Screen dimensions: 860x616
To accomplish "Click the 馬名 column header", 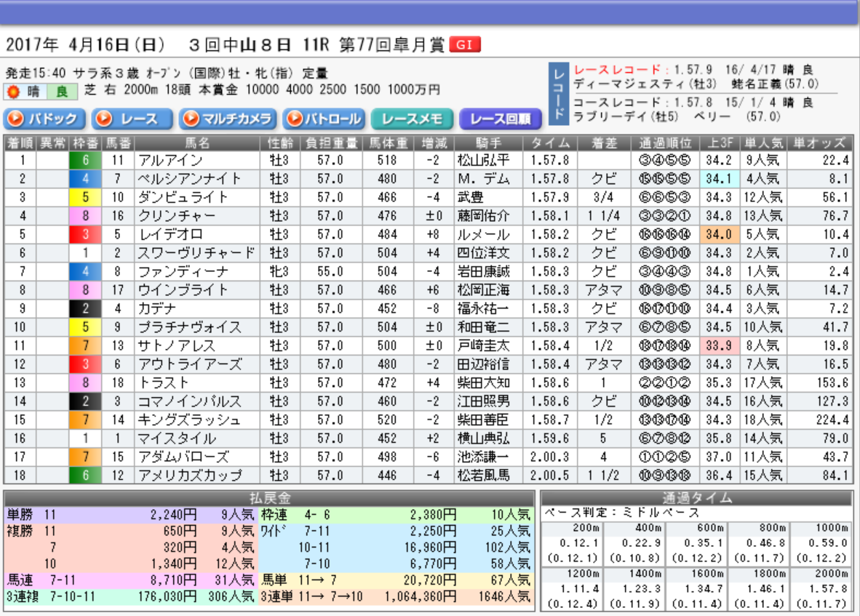I will 197,143.
